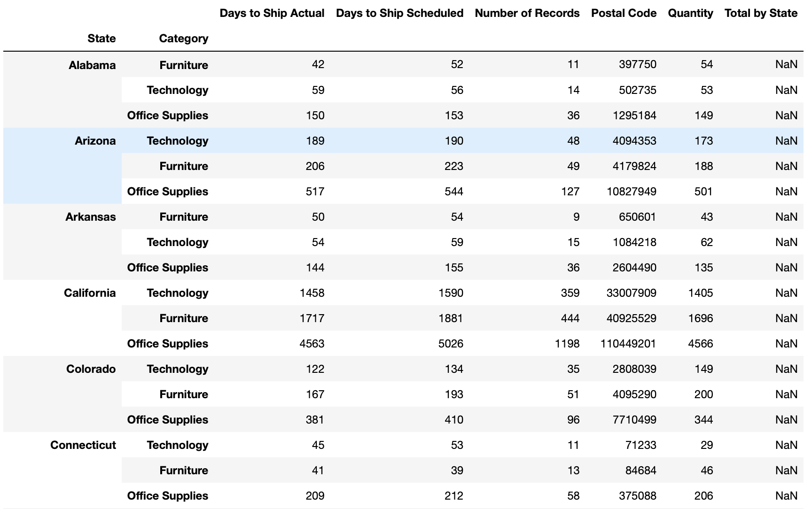Select Technology under the Arizona row
812x509 pixels.
[x=178, y=140]
